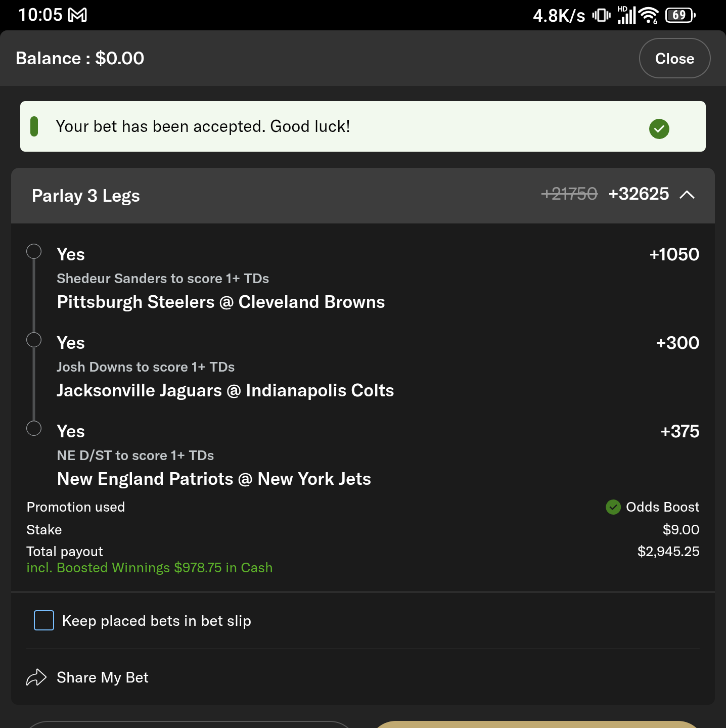Click boosted odds +32625 value
Image resolution: width=726 pixels, height=728 pixels.
tap(639, 194)
